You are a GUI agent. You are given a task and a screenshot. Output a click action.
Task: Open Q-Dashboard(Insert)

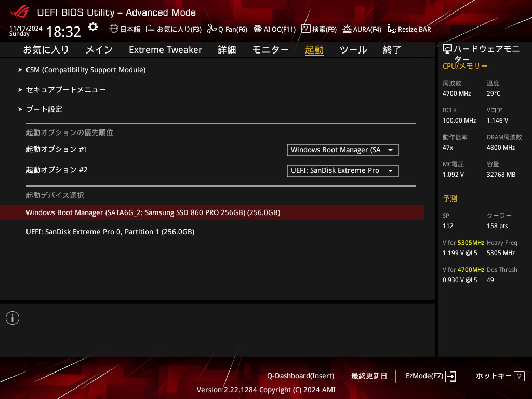coord(300,376)
